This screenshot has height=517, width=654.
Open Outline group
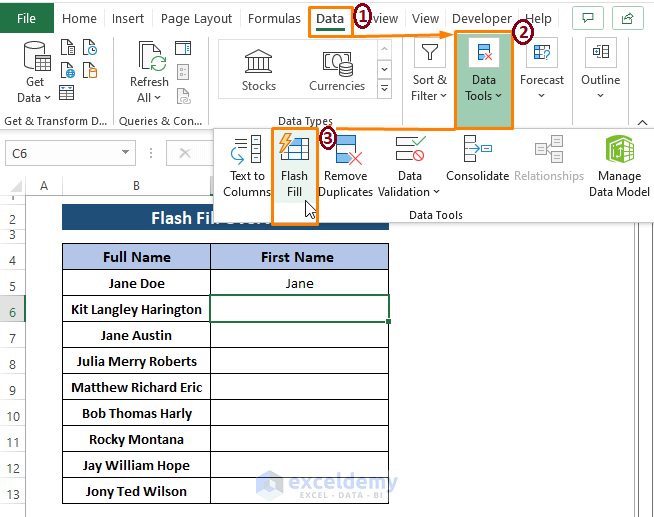tap(600, 70)
